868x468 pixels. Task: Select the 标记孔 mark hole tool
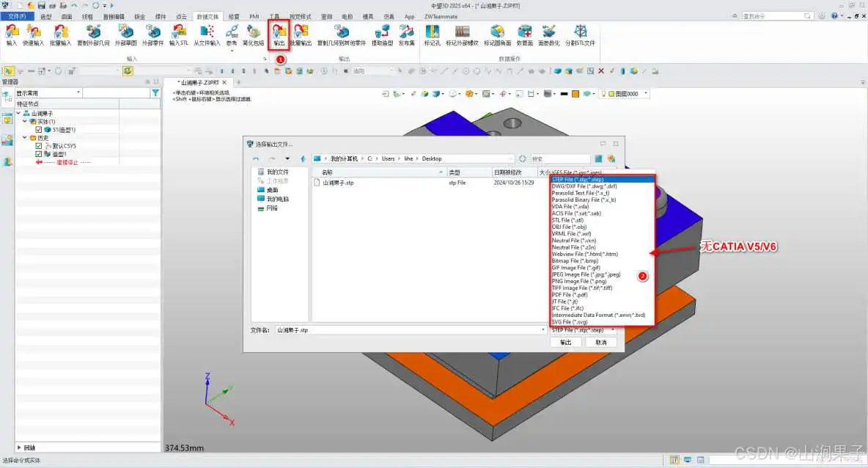pyautogui.click(x=432, y=34)
